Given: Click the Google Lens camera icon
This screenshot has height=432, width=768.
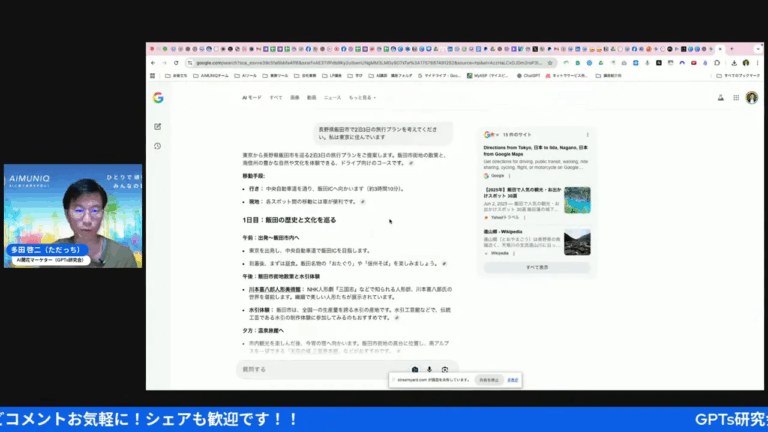Looking at the screenshot, I should point(445,369).
